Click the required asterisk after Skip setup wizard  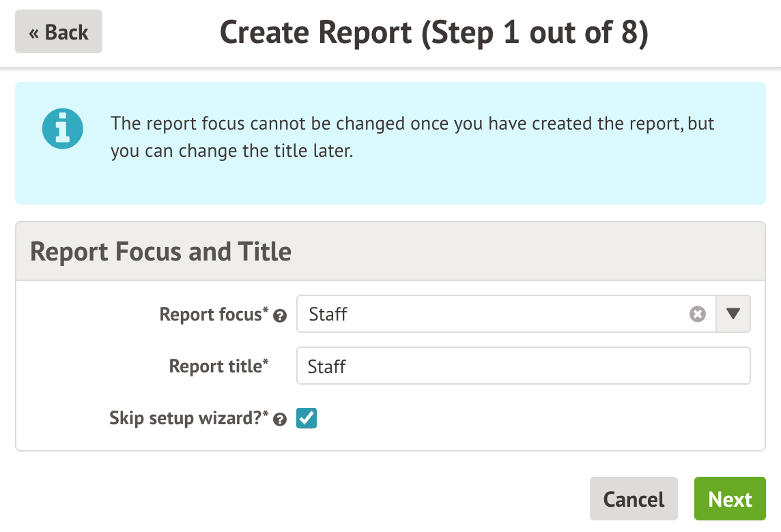[x=266, y=415]
